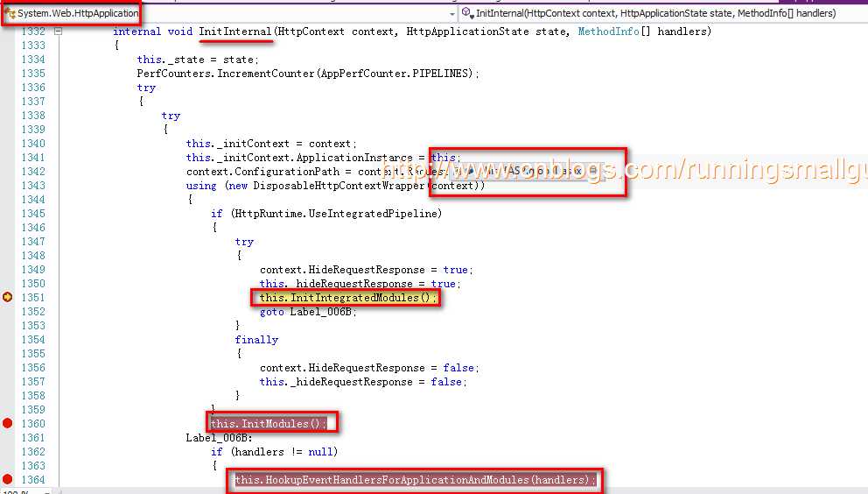The image size is (868, 494).
Task: Click the InitInternal method name in line 1332
Action: click(x=234, y=32)
